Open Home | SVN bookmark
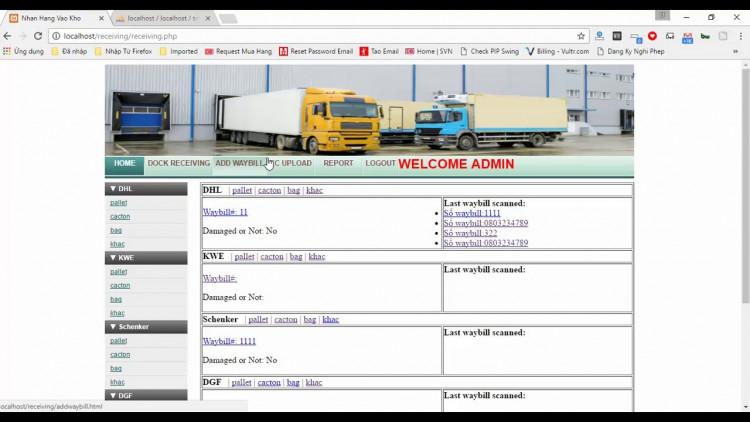This screenshot has width=750, height=422. click(x=429, y=51)
